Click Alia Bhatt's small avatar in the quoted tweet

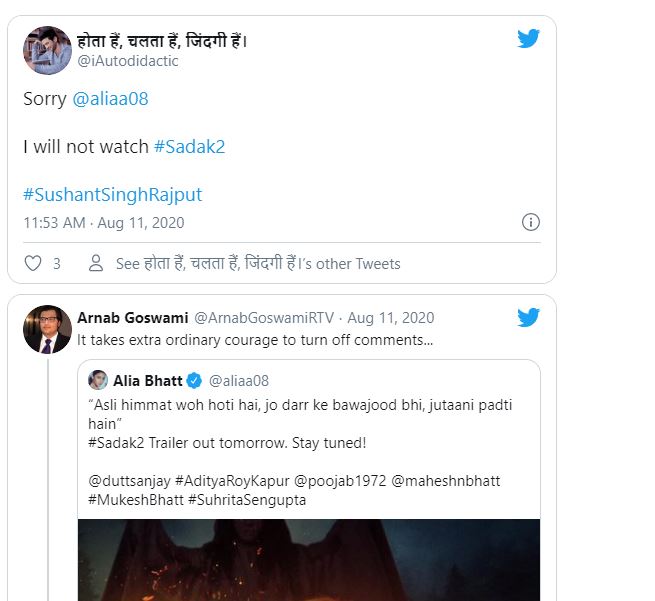[x=98, y=381]
